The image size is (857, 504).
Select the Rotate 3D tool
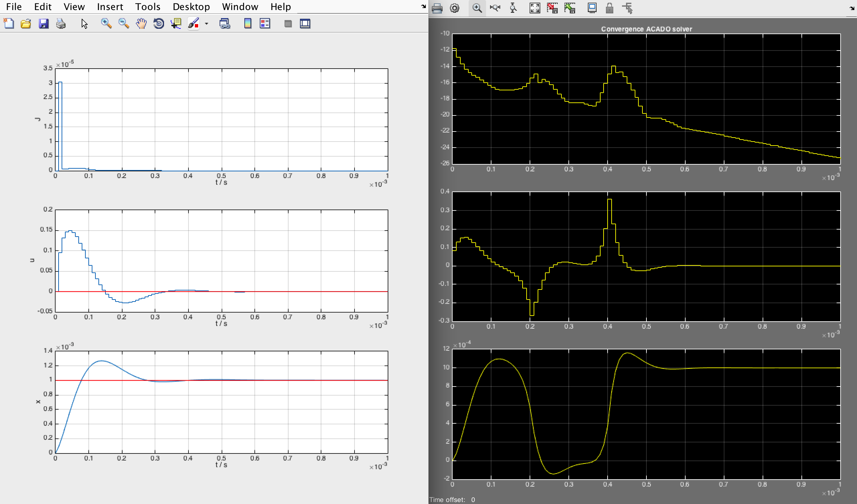[x=158, y=23]
